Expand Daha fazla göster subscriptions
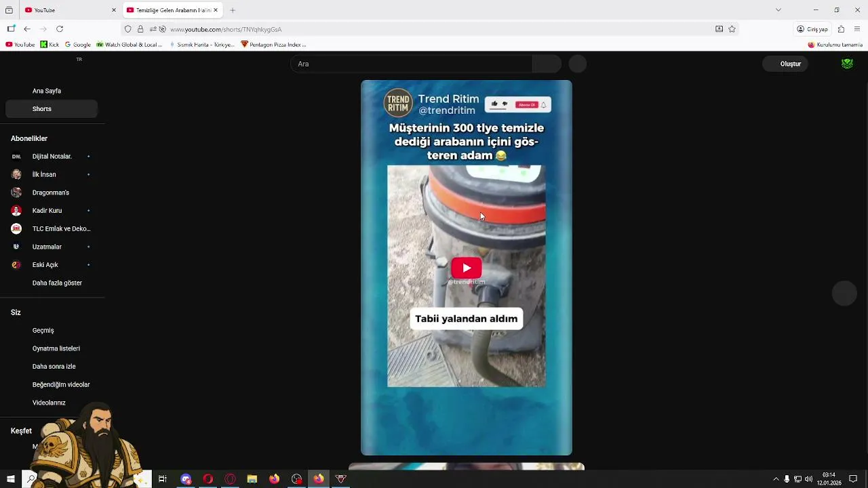This screenshot has height=488, width=868. pyautogui.click(x=52, y=283)
